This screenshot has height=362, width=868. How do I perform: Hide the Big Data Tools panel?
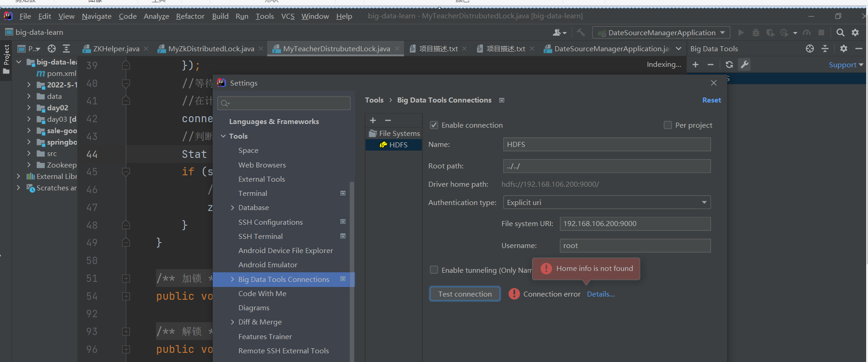[859, 49]
